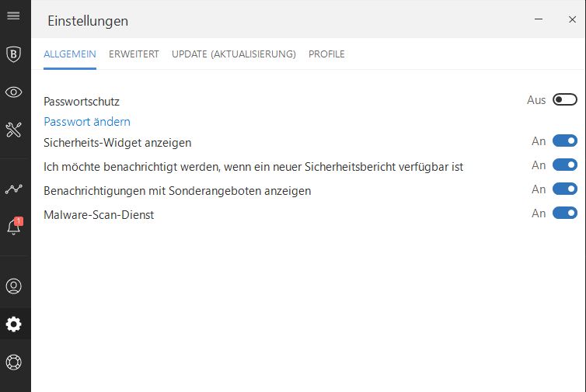Click the settings gear icon in sidebar
The width and height of the screenshot is (586, 392).
pyautogui.click(x=13, y=324)
